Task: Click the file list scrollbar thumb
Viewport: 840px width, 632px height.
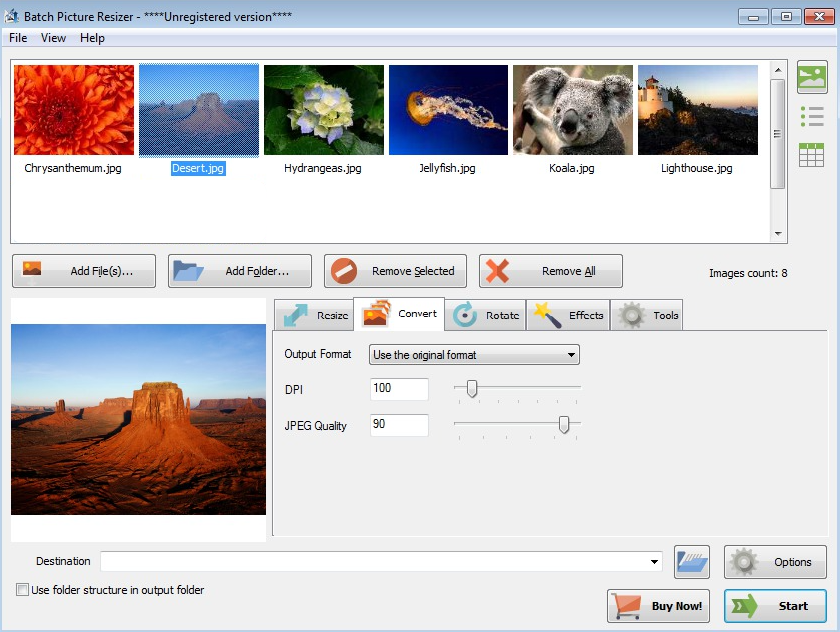Action: [x=778, y=134]
